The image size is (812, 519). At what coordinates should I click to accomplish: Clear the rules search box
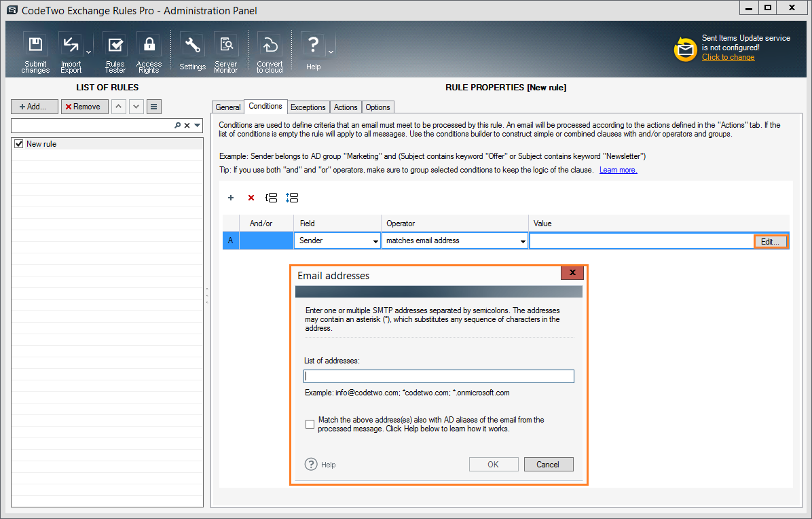(187, 126)
